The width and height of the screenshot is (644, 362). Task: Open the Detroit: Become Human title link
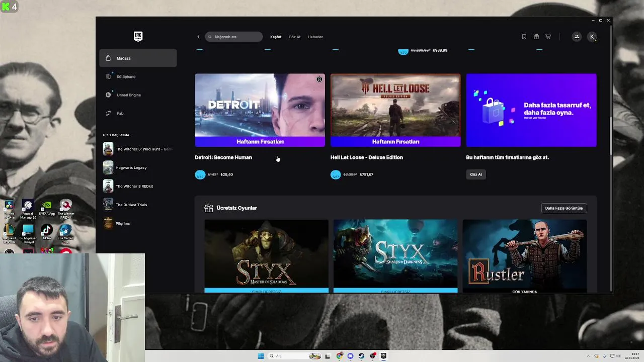click(223, 157)
